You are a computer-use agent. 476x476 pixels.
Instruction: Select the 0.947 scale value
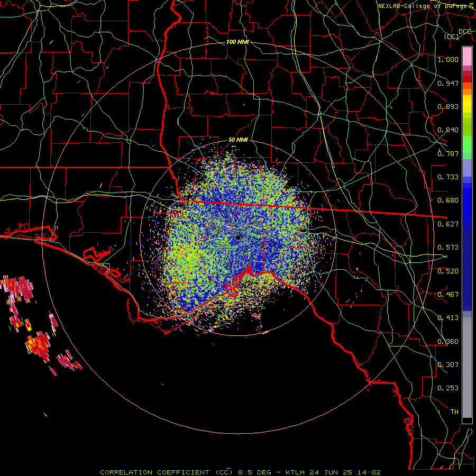(x=448, y=83)
